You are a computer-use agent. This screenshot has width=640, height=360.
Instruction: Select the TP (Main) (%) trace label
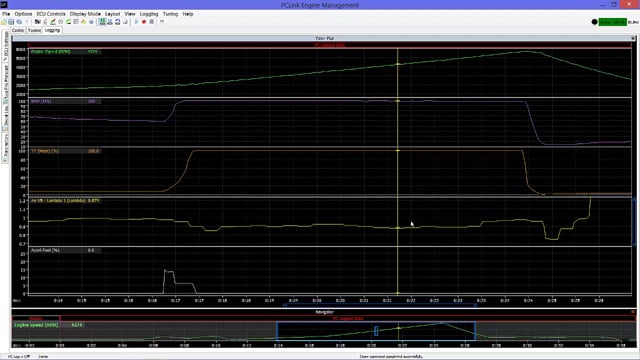click(x=45, y=151)
